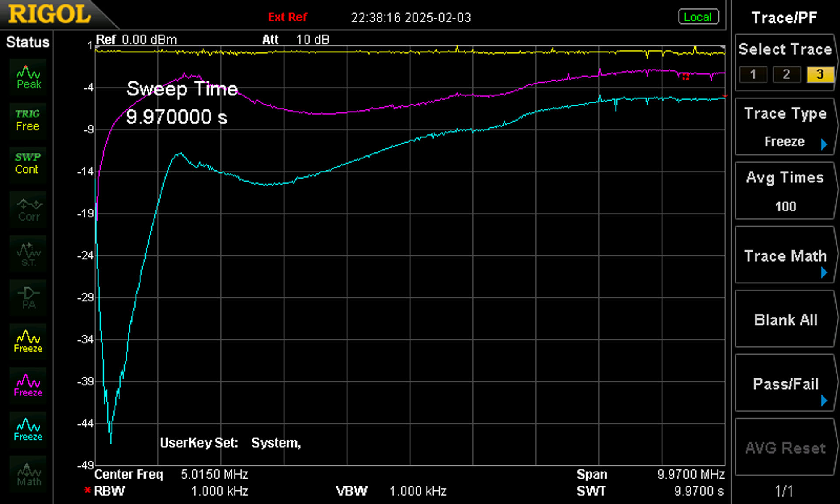Click the dimmed Math status icon
The image size is (840, 504).
[28, 475]
